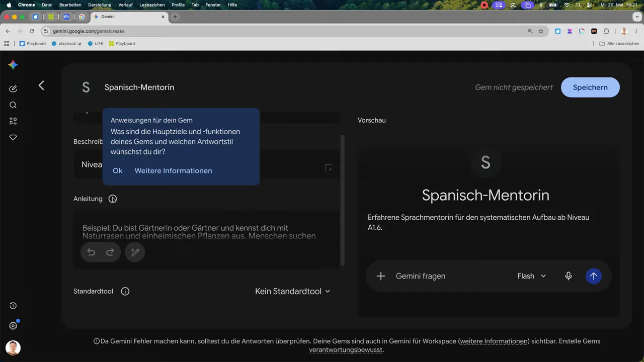Open the Gems grid icon in sidebar
This screenshot has width=644, height=362.
(13, 121)
